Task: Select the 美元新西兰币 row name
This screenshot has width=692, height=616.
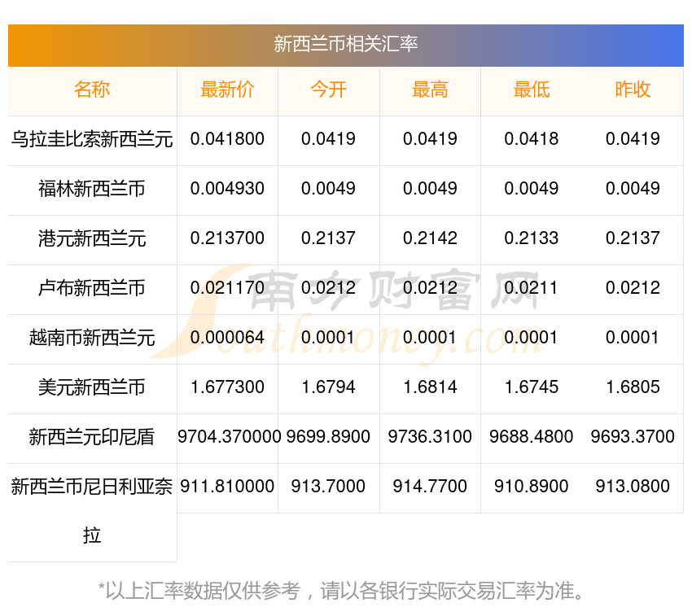Action: (92, 387)
